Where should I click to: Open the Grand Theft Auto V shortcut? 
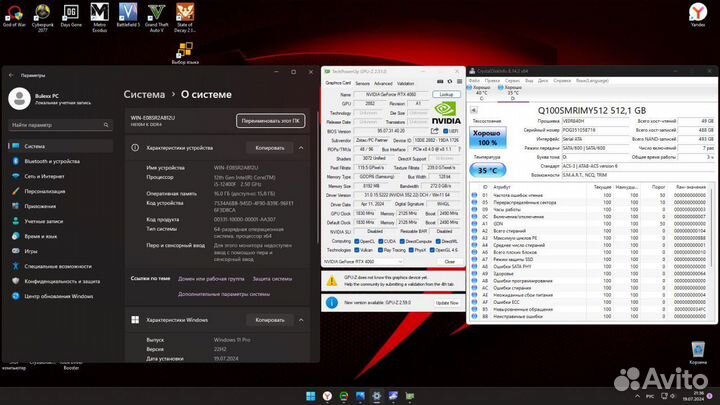pos(157,17)
